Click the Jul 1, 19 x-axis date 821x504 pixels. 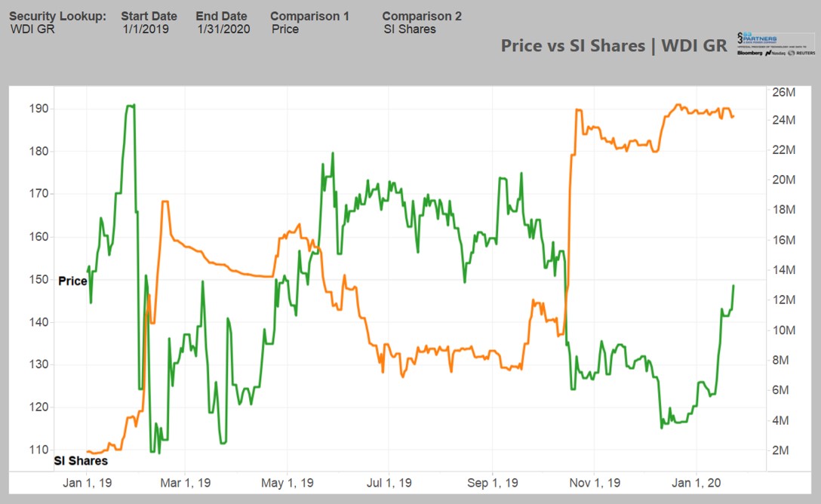point(389,483)
